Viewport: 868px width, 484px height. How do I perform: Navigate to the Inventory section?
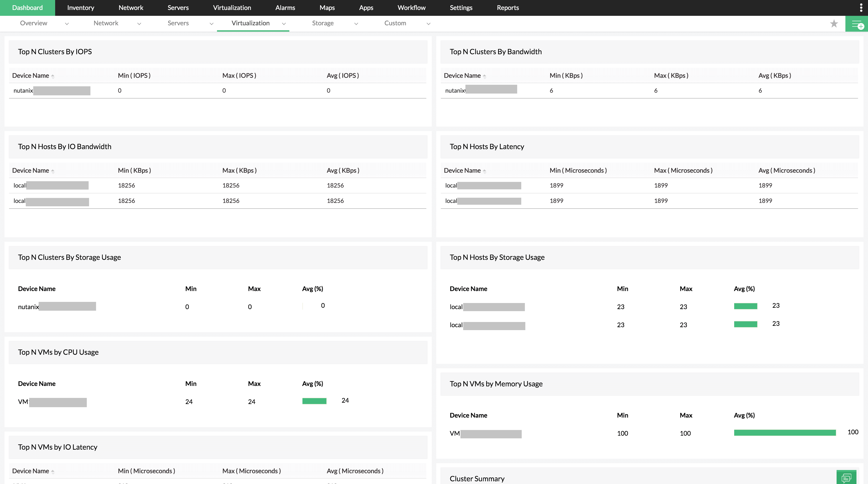pos(80,7)
